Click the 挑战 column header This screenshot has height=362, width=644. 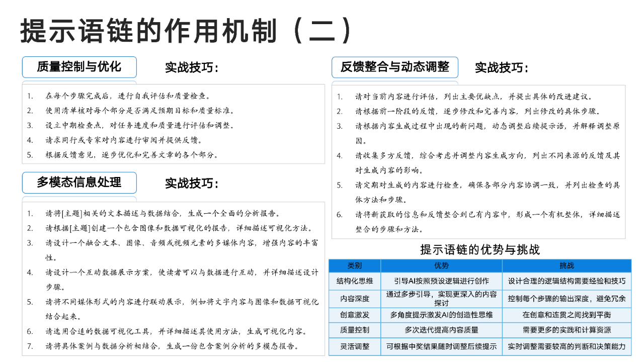coord(567,265)
